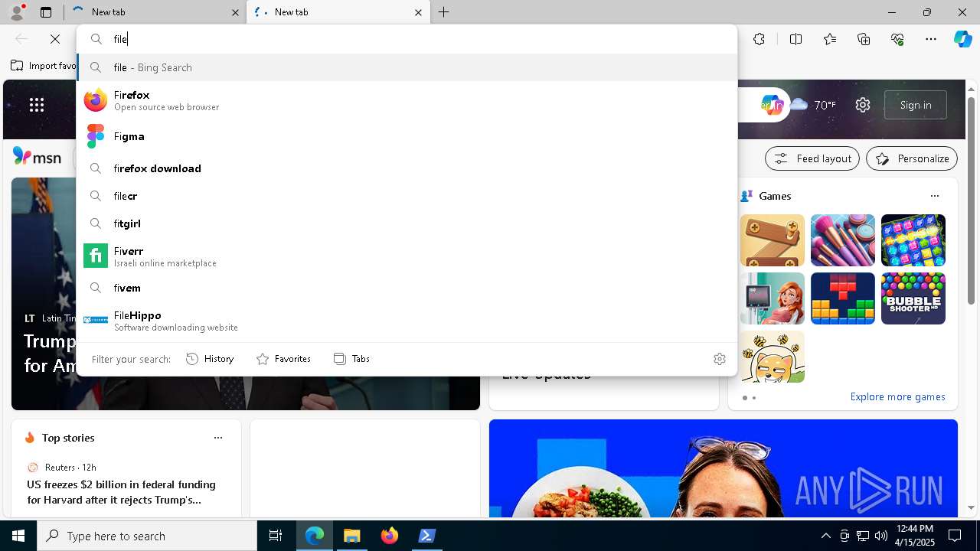Screen dimensions: 980x551
Task: Open Browser essentials heart icon
Action: tap(897, 39)
